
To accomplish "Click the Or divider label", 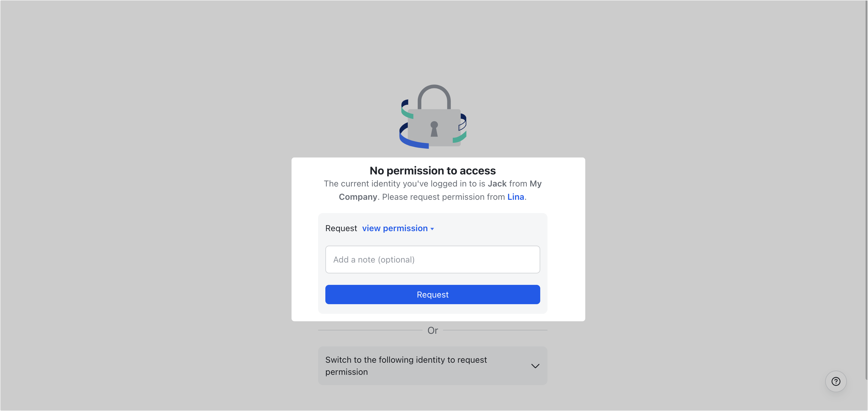I will click(x=433, y=330).
